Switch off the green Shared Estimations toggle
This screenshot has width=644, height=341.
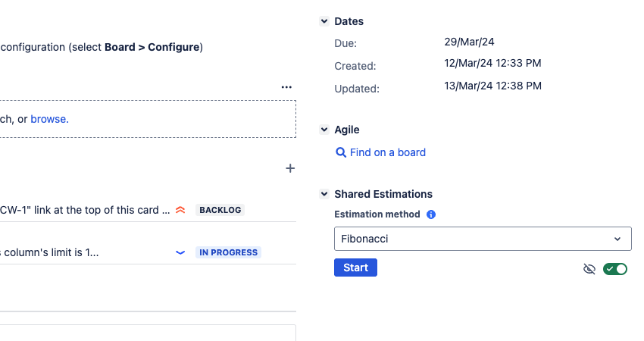click(615, 268)
